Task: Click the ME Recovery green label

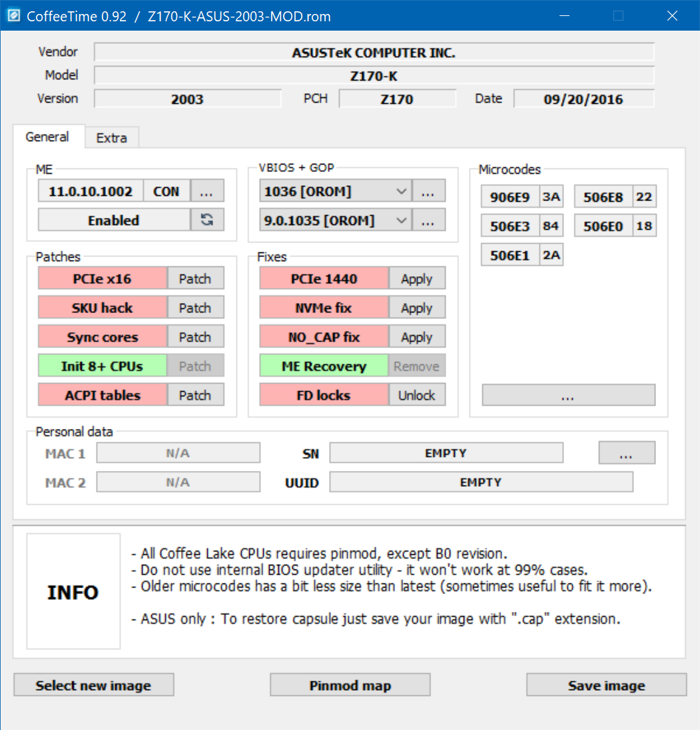Action: click(x=324, y=366)
